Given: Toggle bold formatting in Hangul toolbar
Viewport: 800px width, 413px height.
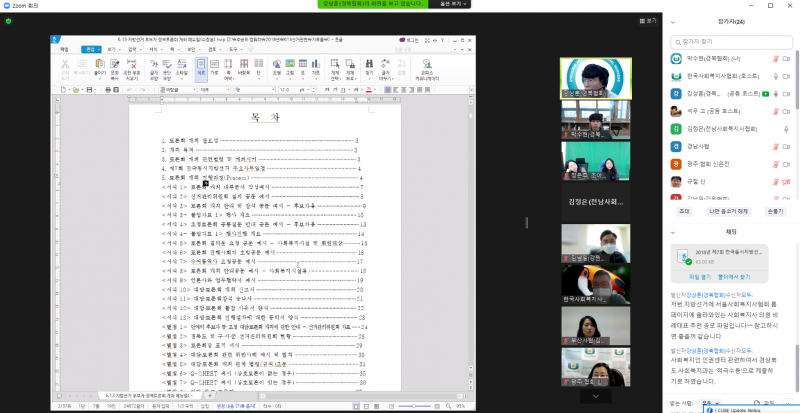Looking at the screenshot, I should (327, 90).
